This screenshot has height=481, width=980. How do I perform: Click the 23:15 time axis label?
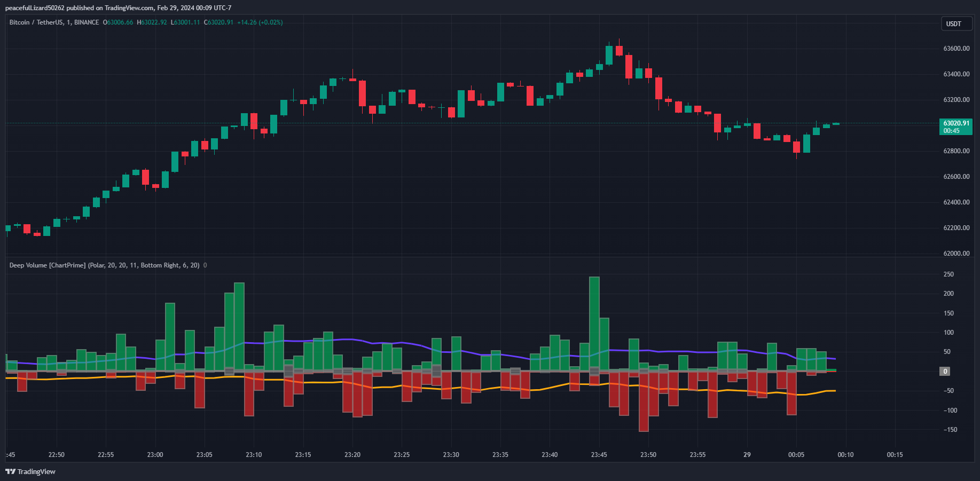pyautogui.click(x=303, y=455)
